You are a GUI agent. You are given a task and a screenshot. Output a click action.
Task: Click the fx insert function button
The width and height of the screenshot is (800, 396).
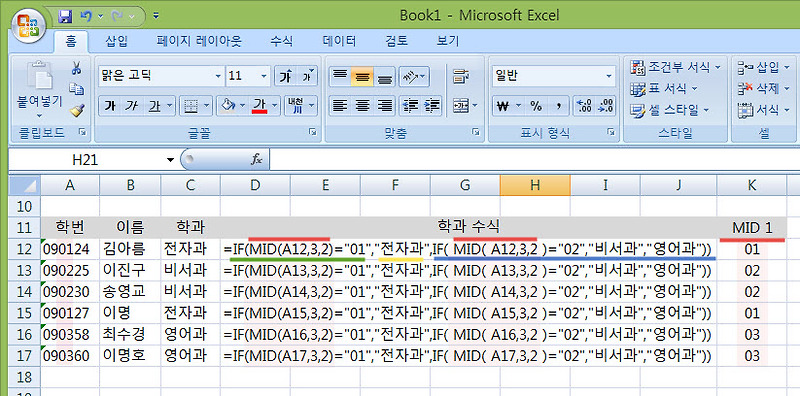pyautogui.click(x=256, y=160)
